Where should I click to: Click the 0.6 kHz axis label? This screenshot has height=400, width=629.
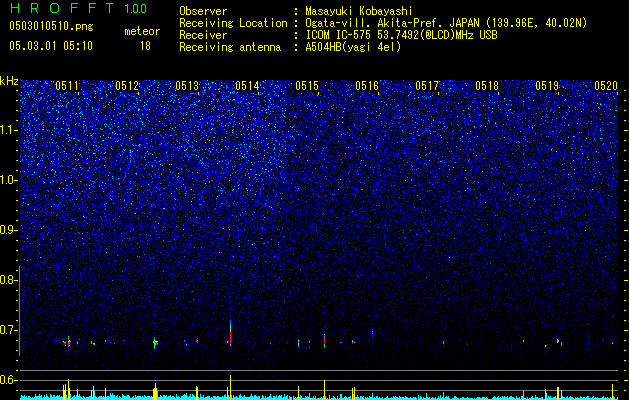[8, 380]
